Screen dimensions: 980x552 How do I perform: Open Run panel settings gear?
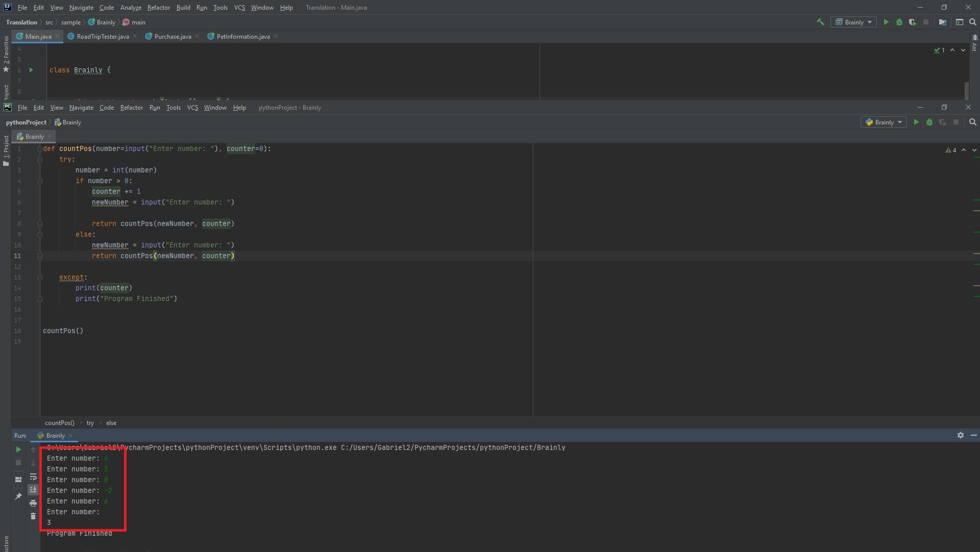[x=960, y=435]
